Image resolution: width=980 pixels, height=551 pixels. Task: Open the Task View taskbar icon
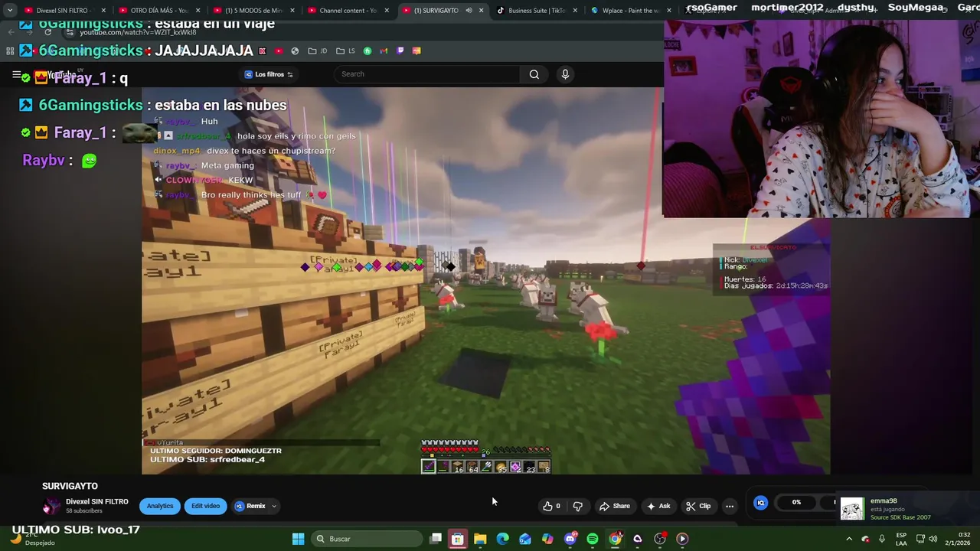436,539
